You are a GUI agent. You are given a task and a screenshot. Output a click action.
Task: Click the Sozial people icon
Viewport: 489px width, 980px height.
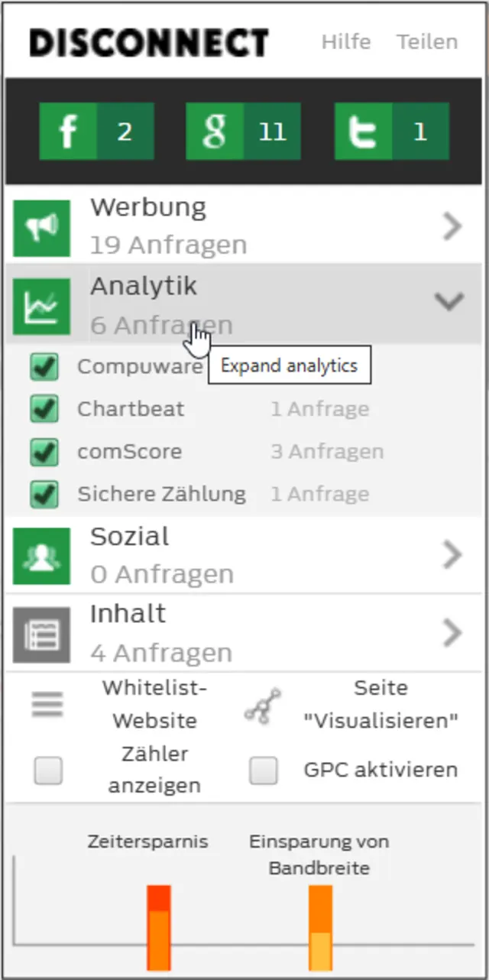(x=42, y=557)
